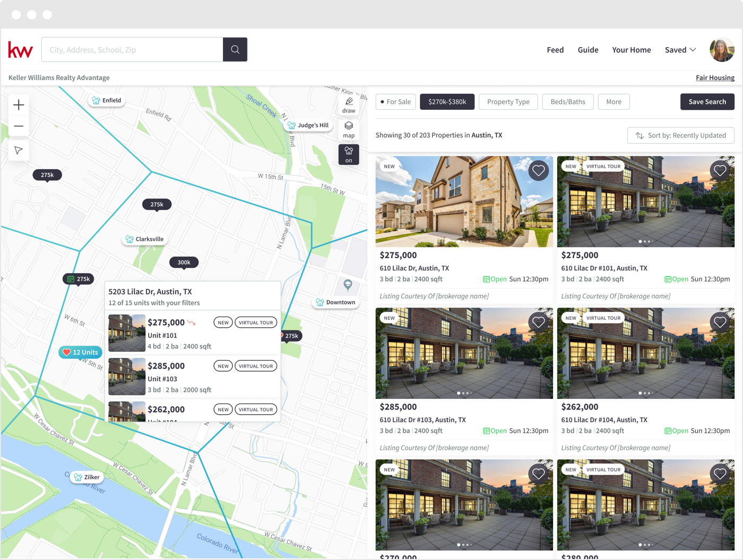
Task: Toggle the neighborhoods 'on' button
Action: 349,154
